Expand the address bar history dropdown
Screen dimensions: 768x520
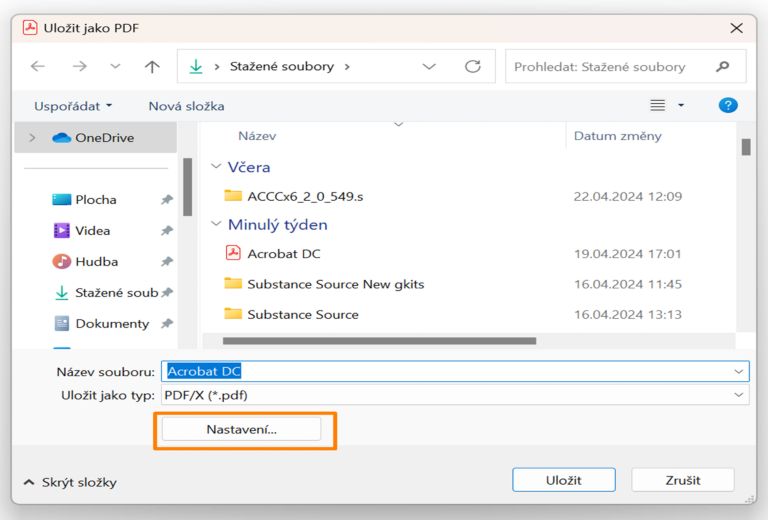click(x=429, y=67)
